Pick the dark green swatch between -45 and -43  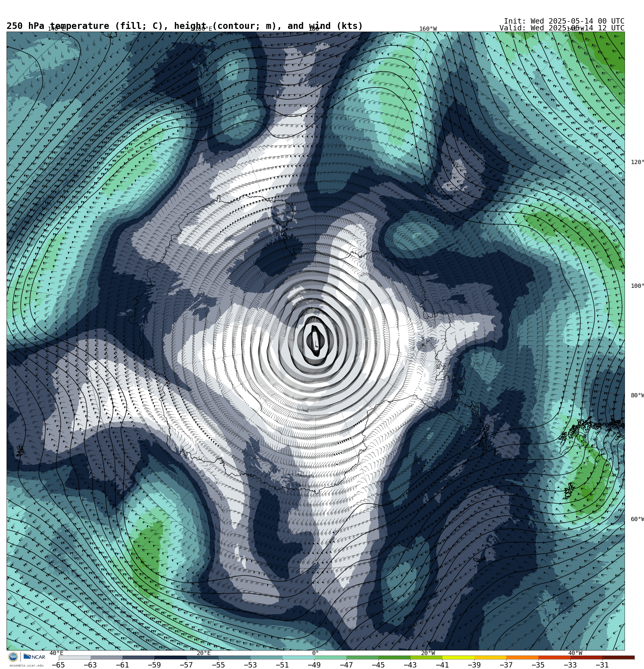coord(394,657)
